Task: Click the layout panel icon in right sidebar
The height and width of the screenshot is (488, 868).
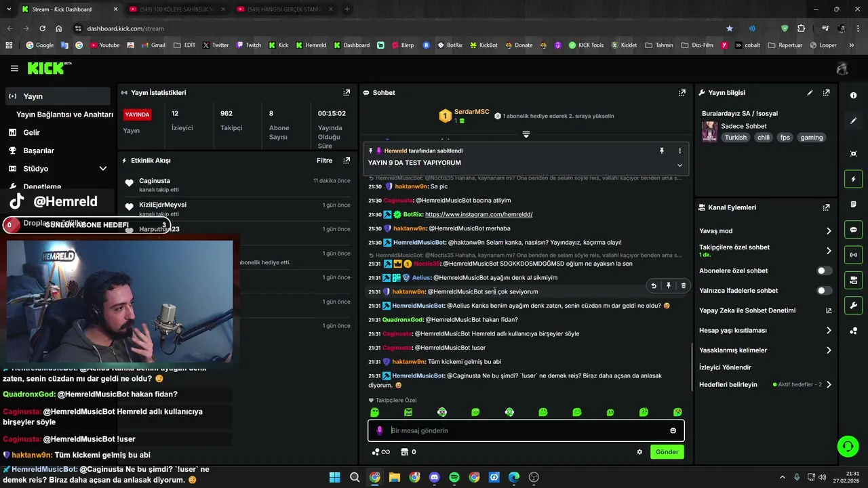Action: tap(853, 280)
